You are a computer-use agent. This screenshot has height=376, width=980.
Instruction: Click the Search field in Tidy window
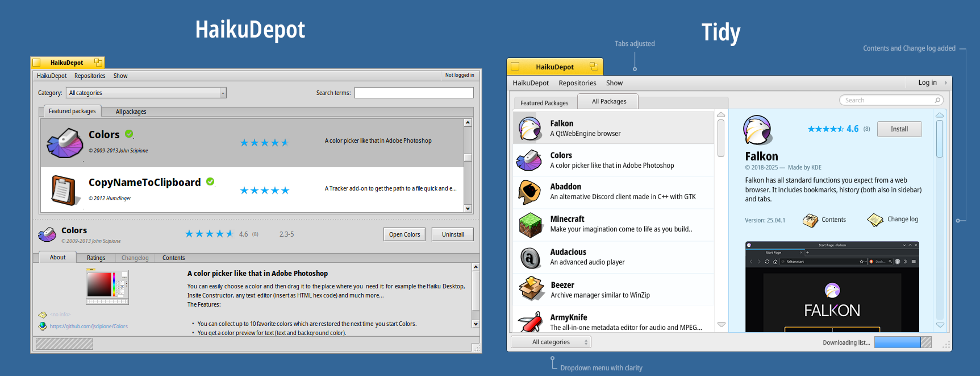pos(891,100)
